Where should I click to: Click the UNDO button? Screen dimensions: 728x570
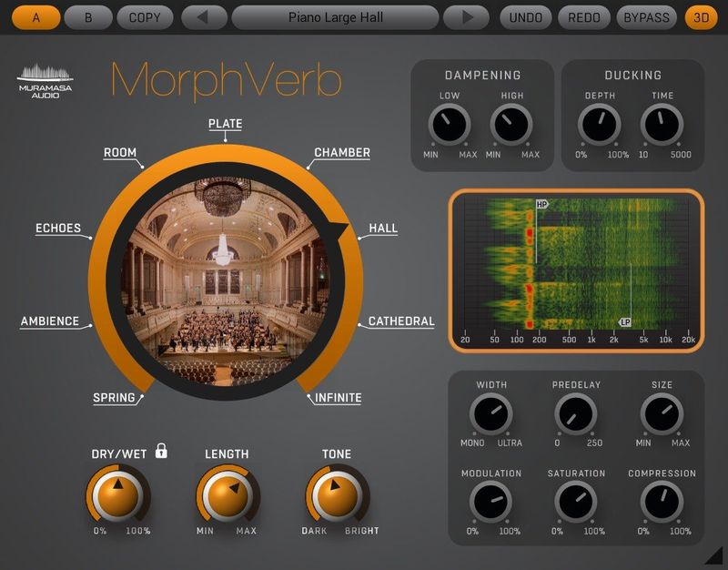point(526,16)
